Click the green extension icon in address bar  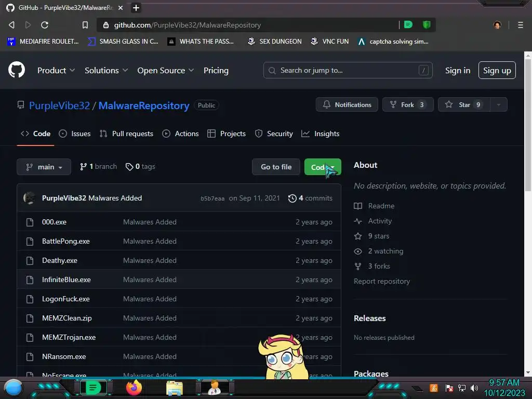click(x=408, y=24)
